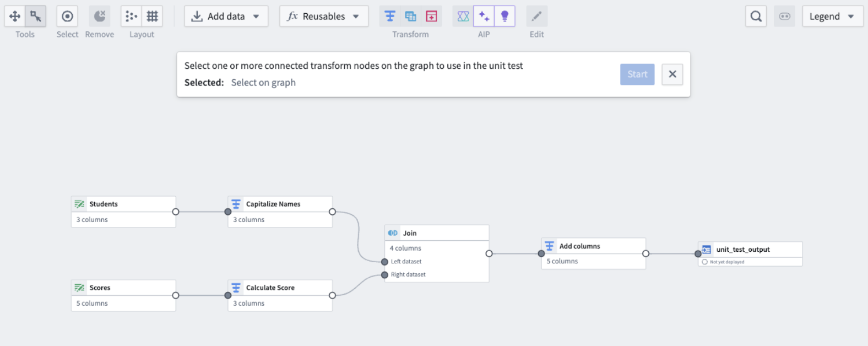This screenshot has height=346, width=868.
Task: Click the Remove nodes icon
Action: click(100, 17)
